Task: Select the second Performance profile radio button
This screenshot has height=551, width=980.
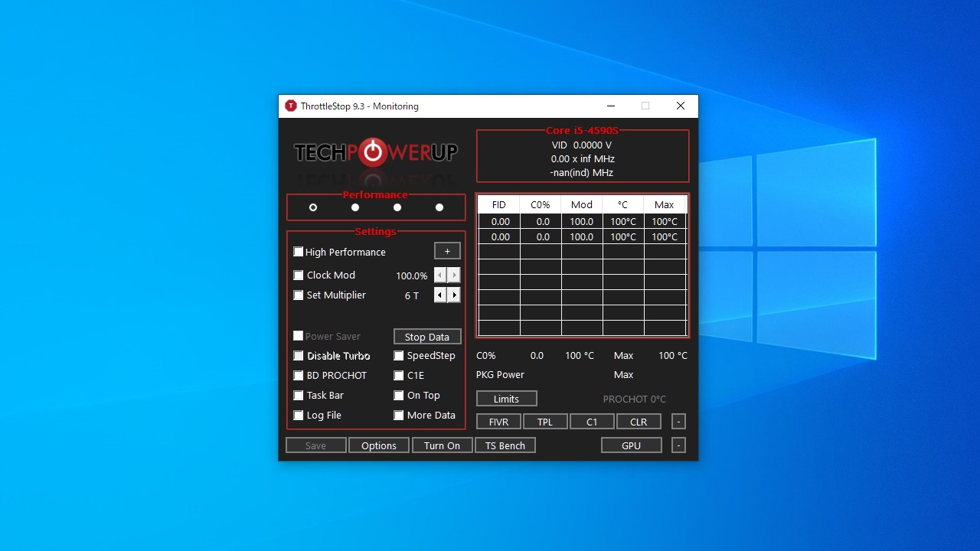Action: coord(355,207)
